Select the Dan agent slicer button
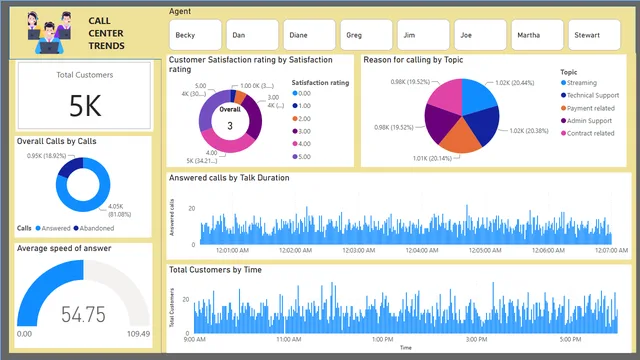 point(252,35)
